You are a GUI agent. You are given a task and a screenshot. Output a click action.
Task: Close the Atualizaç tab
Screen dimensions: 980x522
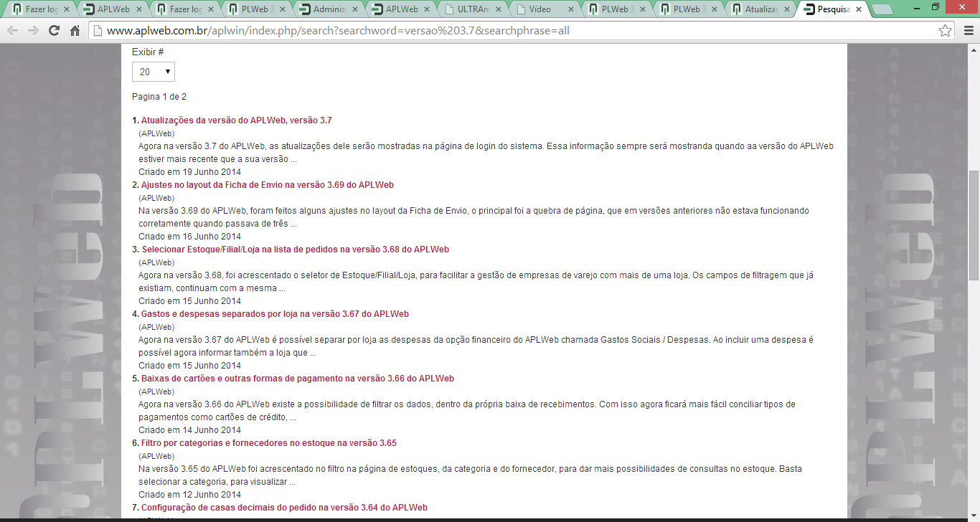(x=788, y=9)
